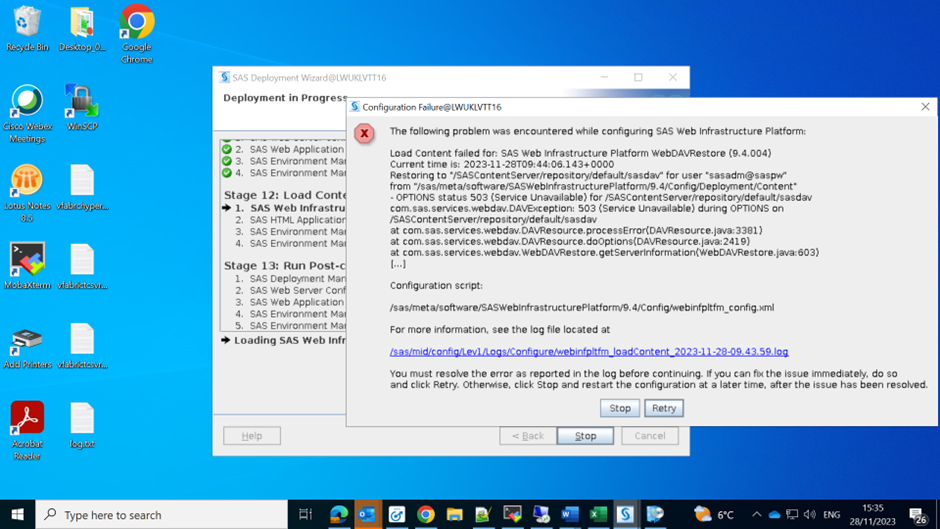
Task: Select the log.txt file on the desktop
Action: pyautogui.click(x=82, y=425)
